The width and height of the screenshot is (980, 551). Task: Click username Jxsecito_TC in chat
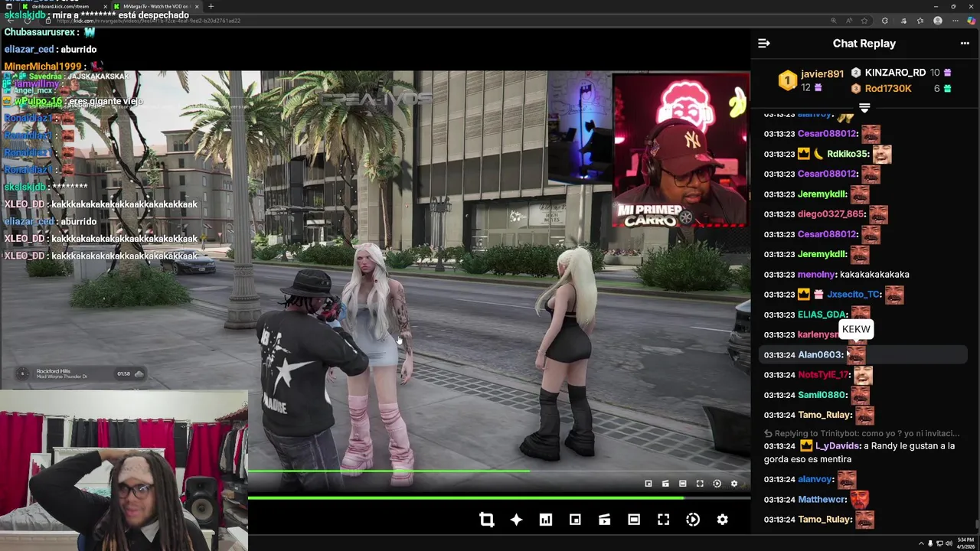click(x=853, y=295)
